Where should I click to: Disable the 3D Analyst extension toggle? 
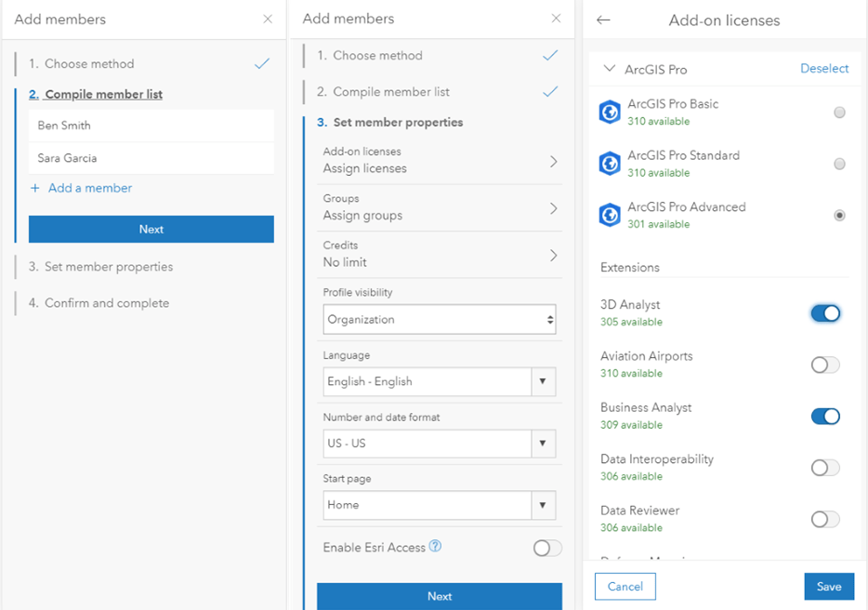(x=824, y=313)
